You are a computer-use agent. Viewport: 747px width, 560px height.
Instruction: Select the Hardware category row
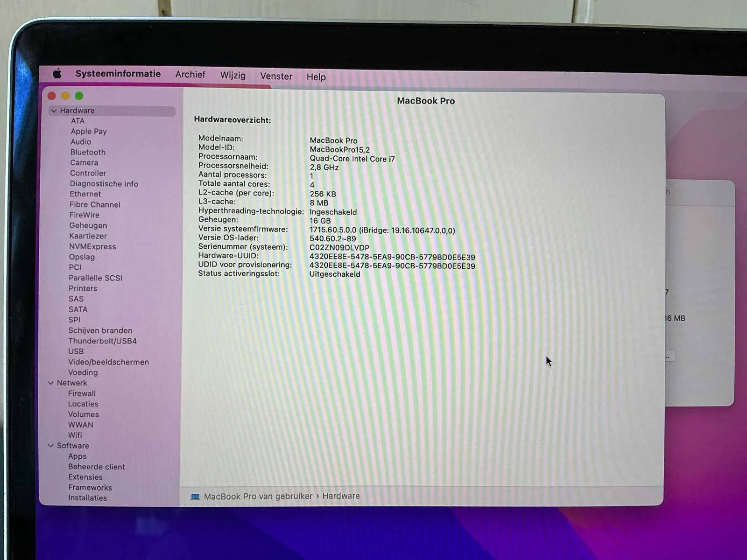tap(112, 111)
